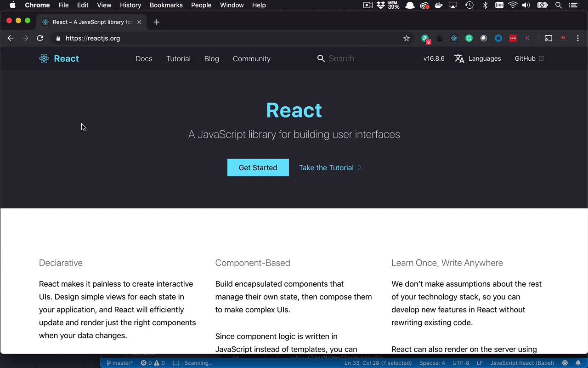The image size is (588, 368).
Task: Open Spotlight search in the menu bar
Action: click(559, 5)
